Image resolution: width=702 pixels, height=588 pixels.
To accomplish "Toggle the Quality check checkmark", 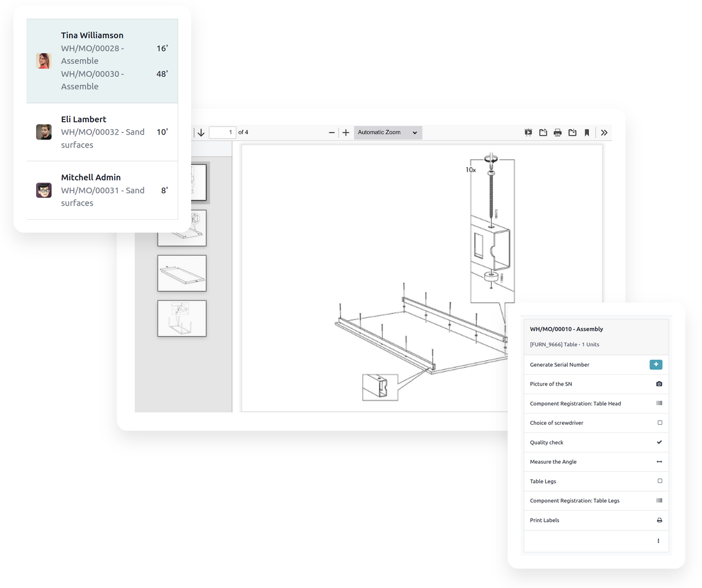I will 659,442.
